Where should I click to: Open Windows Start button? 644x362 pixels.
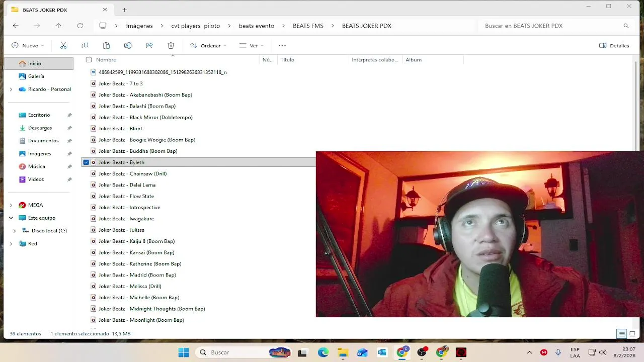tap(184, 352)
